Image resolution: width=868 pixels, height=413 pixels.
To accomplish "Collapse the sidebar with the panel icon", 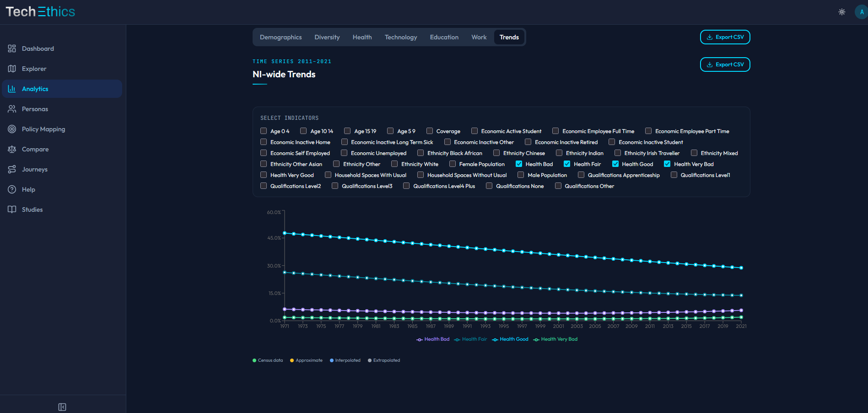I will 62,407.
